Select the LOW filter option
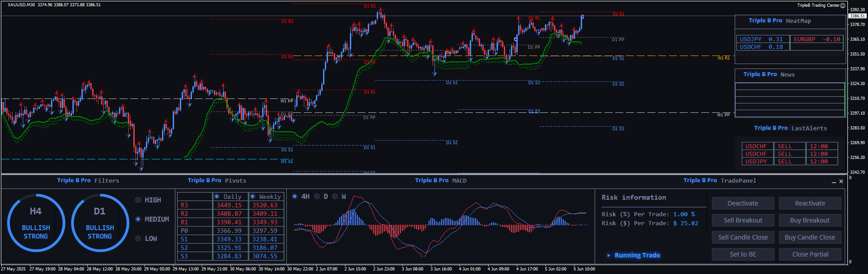Viewport: 868px width, 274px height. pyautogui.click(x=138, y=239)
